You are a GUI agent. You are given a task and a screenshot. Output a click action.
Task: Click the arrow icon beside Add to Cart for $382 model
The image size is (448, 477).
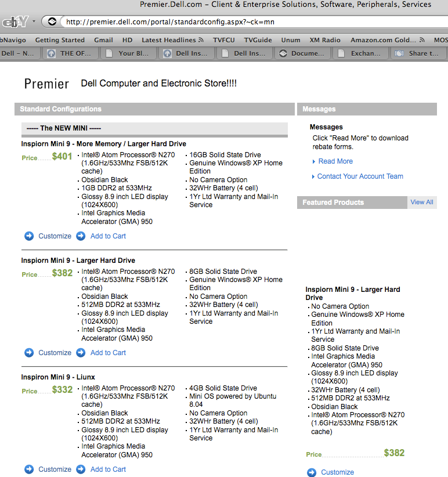81,353
